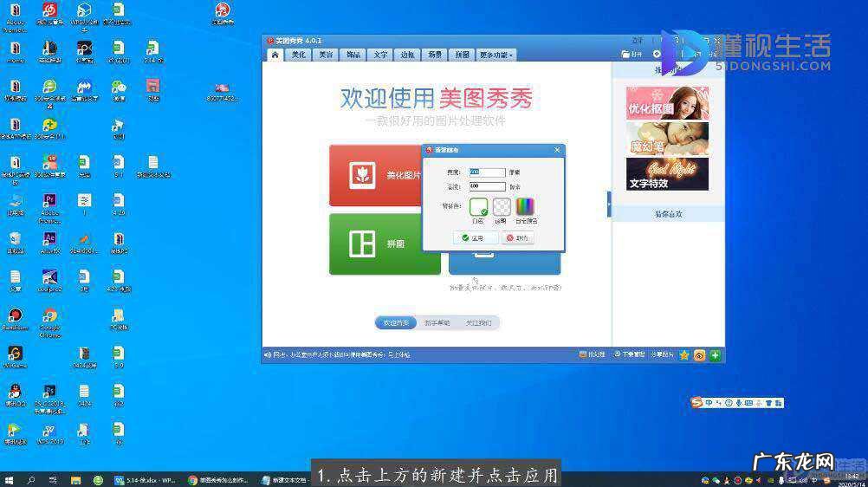Open the Windows Start menu
Image resolution: width=868 pixels, height=487 pixels.
[9, 480]
